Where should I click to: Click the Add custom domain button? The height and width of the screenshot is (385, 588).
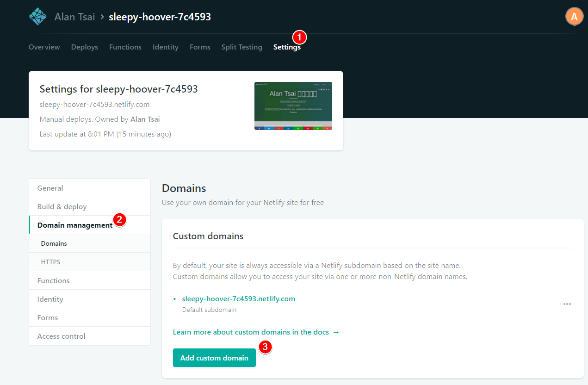point(214,358)
